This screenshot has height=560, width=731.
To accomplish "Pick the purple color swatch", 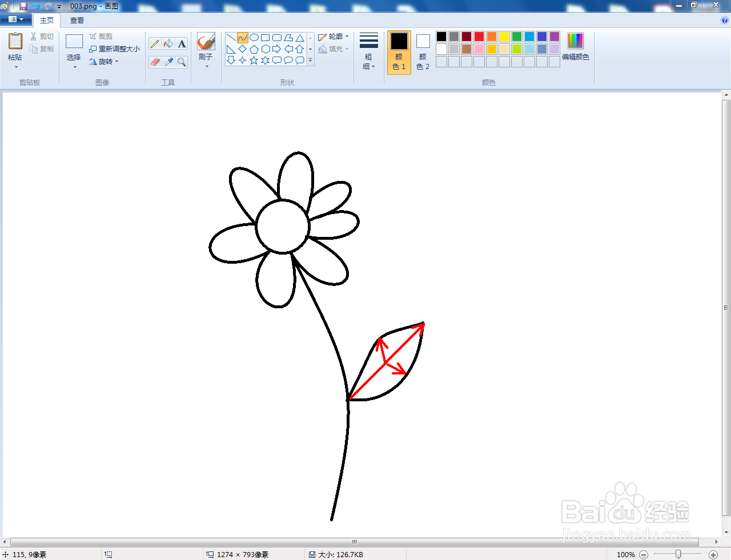I will [x=555, y=37].
